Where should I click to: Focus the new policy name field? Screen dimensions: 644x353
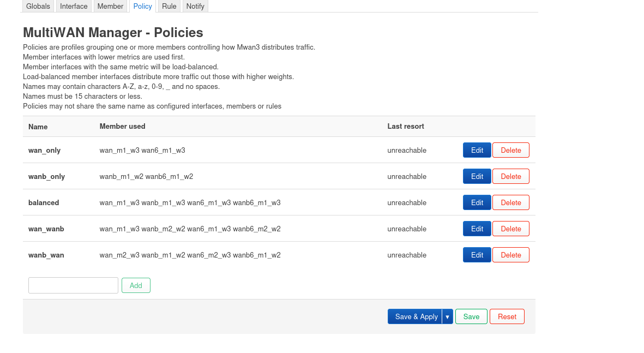pos(73,285)
